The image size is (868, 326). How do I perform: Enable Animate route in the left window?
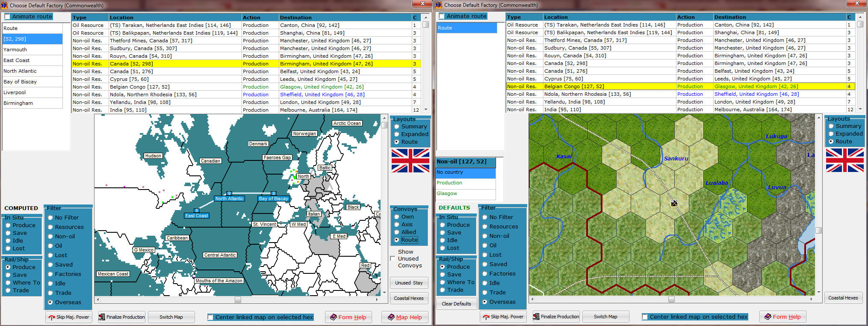[x=7, y=17]
